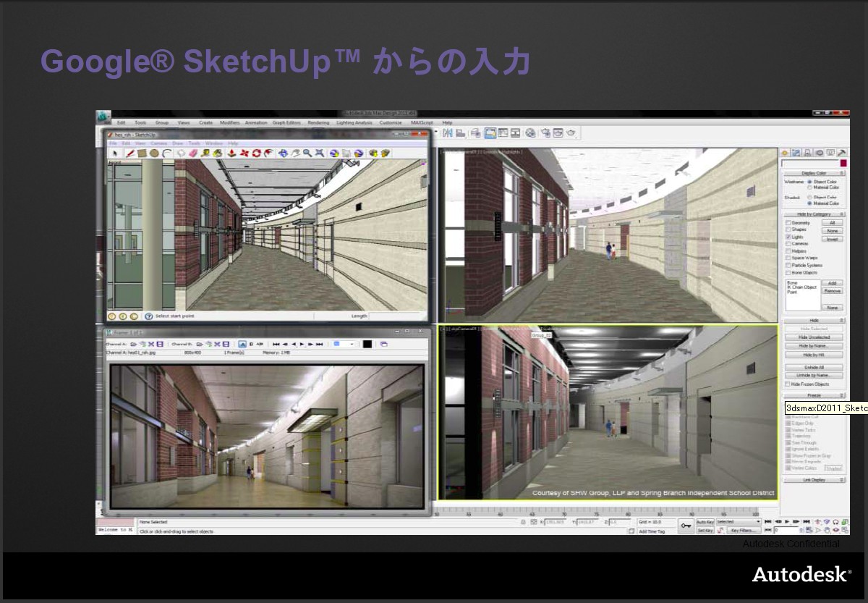
Task: Select the SketchUp Rectangle tool
Action: pos(142,153)
